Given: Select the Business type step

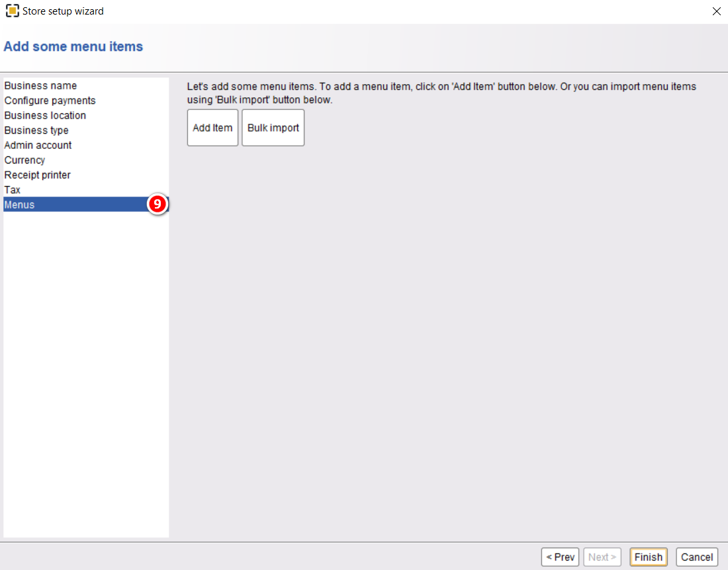Looking at the screenshot, I should (86, 130).
